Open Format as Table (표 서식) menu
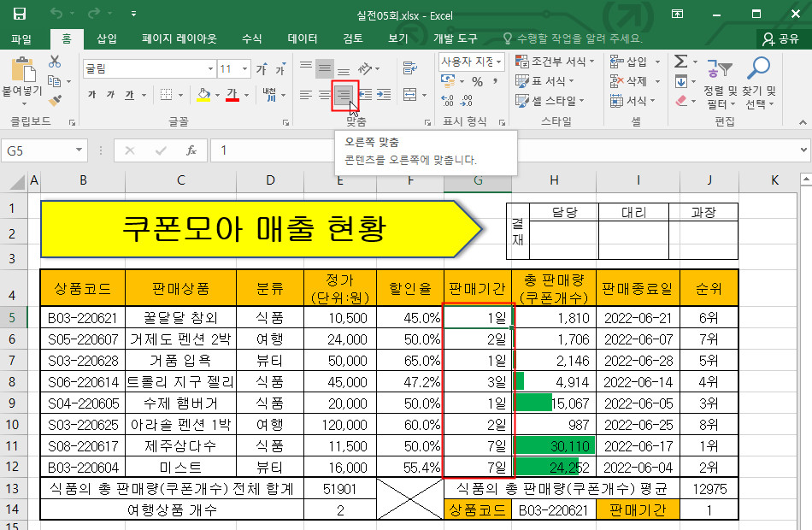812x530 pixels. click(x=544, y=81)
